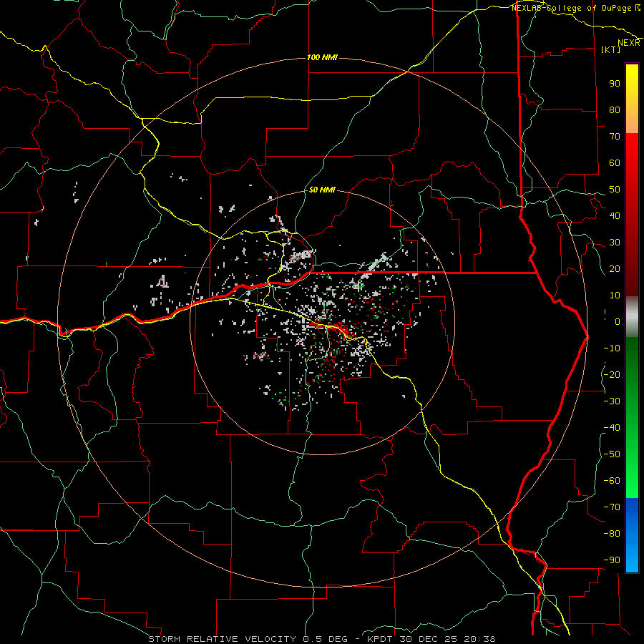Click the [KT] units label
The image size is (644, 644).
click(611, 49)
